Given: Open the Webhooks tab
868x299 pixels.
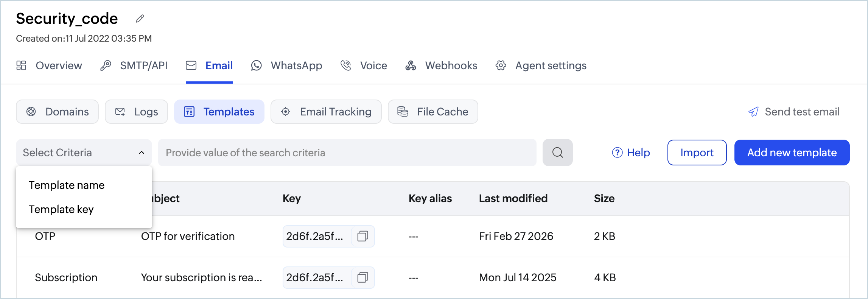Looking at the screenshot, I should 441,65.
